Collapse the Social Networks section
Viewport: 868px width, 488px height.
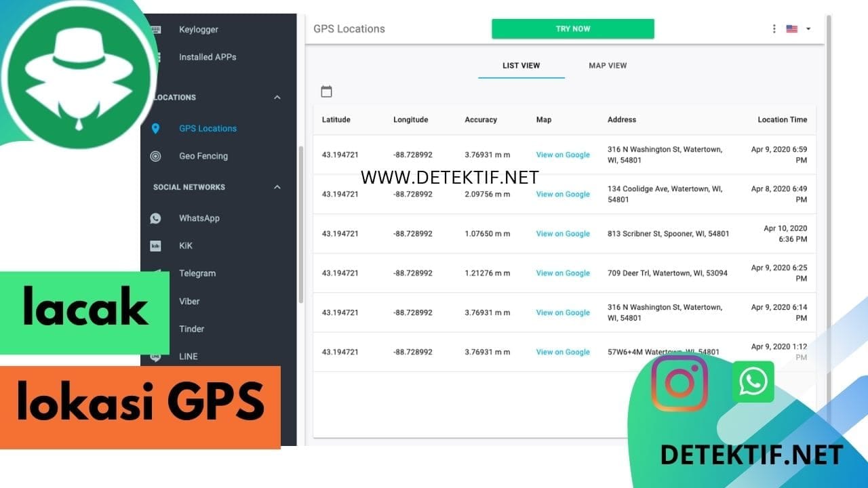click(x=277, y=187)
